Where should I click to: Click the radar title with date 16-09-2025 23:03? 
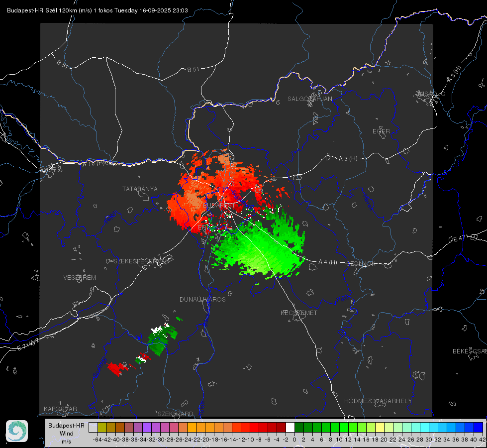click(x=97, y=10)
